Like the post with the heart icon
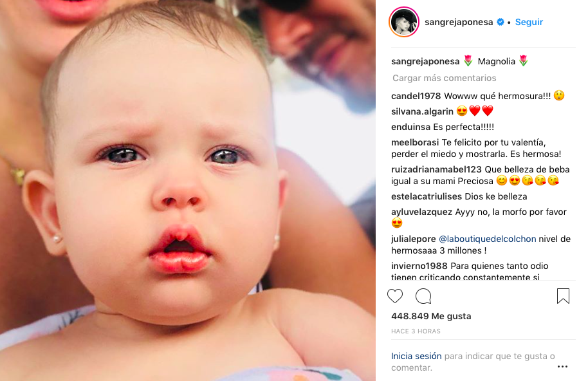This screenshot has width=588, height=381. pyautogui.click(x=395, y=296)
